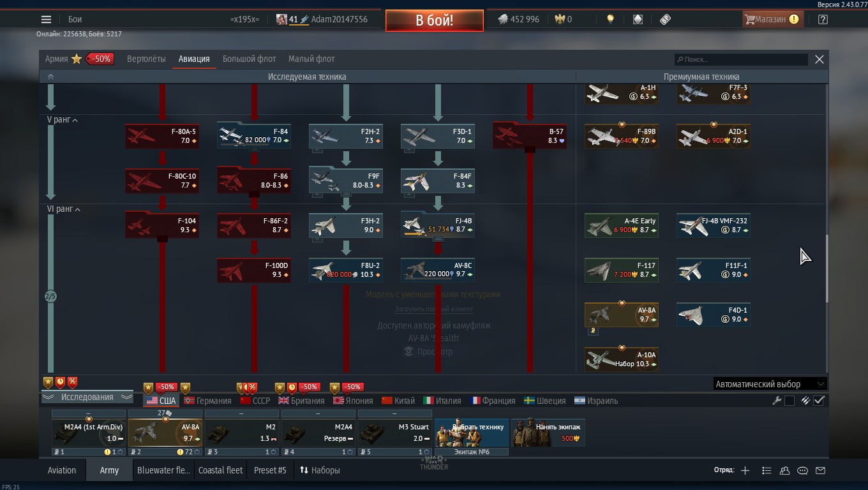Click the Поиск search field
868x490 pixels.
tap(741, 59)
